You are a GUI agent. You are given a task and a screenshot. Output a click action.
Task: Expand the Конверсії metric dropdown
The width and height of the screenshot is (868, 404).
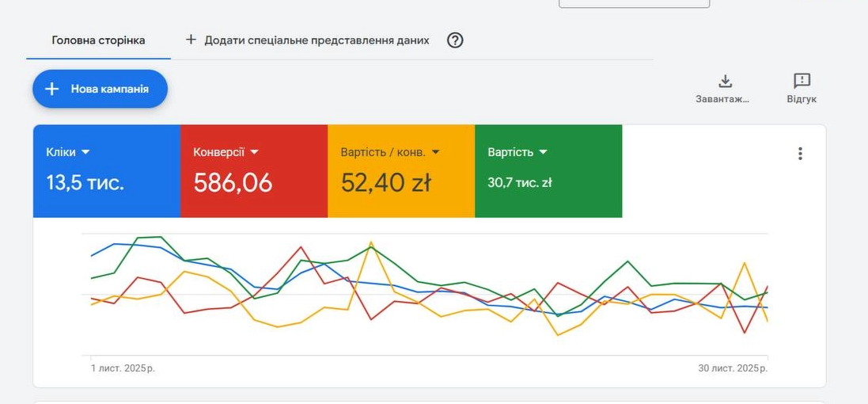point(226,152)
